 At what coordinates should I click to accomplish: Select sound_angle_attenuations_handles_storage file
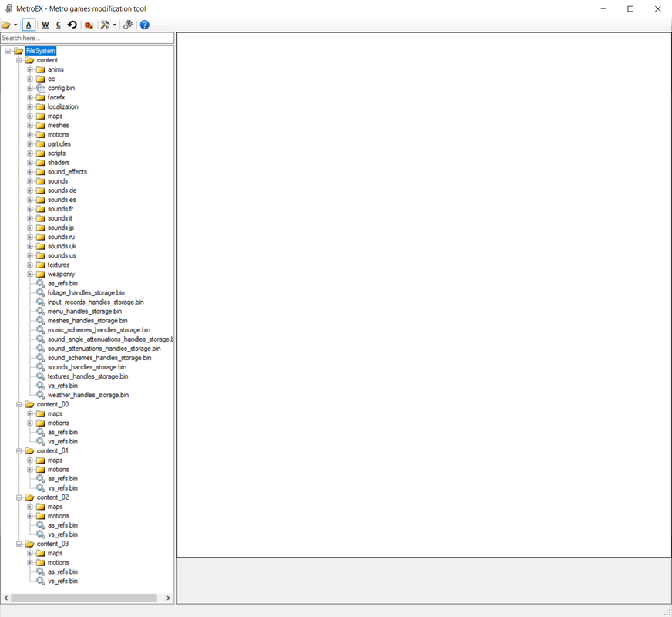[x=110, y=339]
